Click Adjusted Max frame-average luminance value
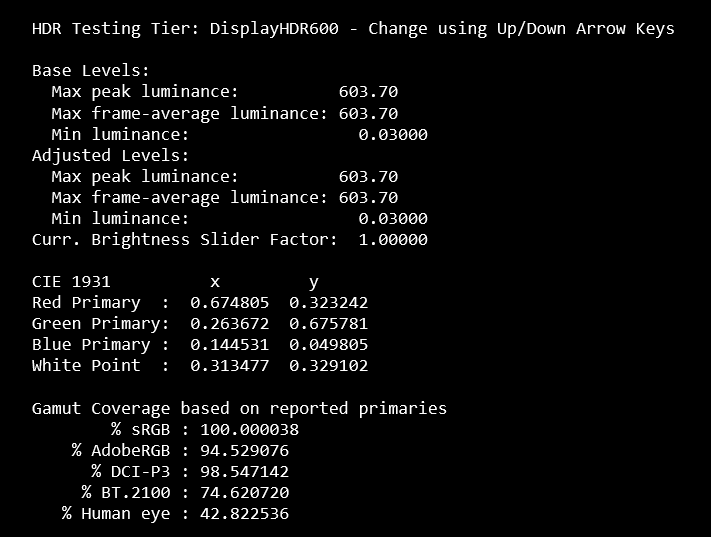Image resolution: width=711 pixels, height=537 pixels. pyautogui.click(x=368, y=198)
